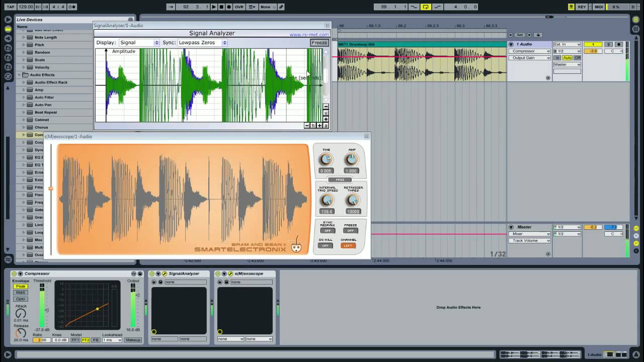Image resolution: width=644 pixels, height=362 pixels.
Task: Stop playback with the Stop button
Action: [221, 7]
